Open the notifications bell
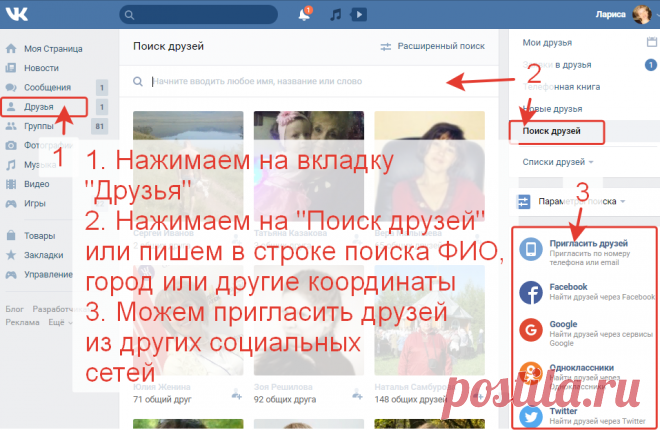The width and height of the screenshot is (660, 430). 304,15
